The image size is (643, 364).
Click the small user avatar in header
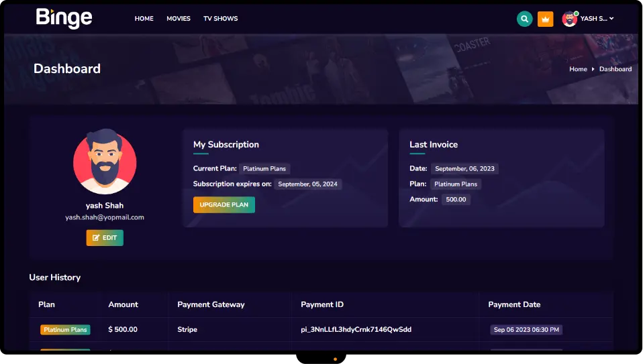[569, 19]
